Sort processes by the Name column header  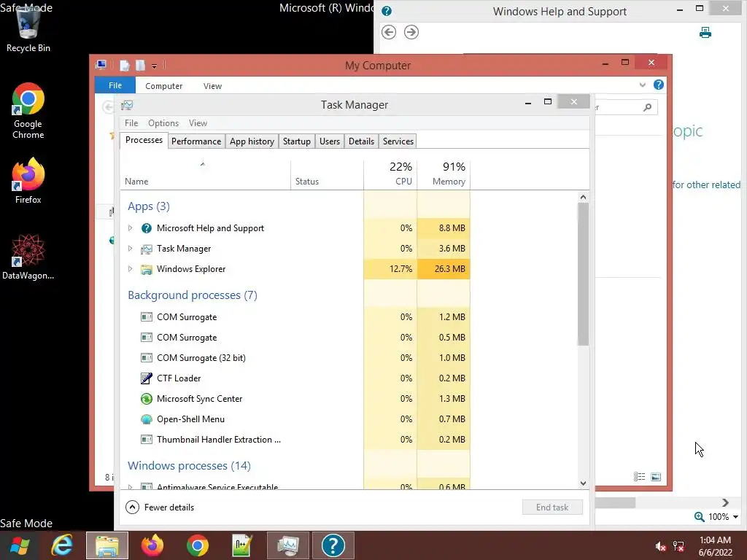tap(205, 175)
